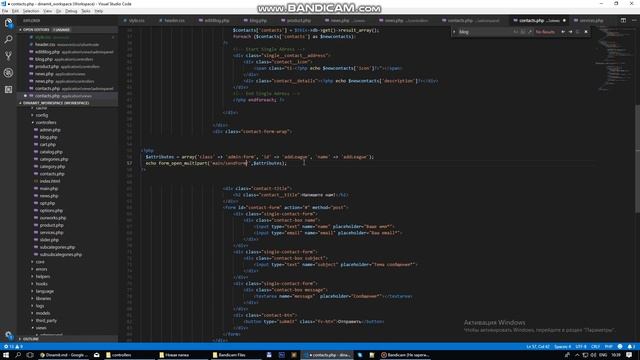This screenshot has height=360, width=640.
Task: Open the Windows Start menu
Action: click(x=6, y=355)
